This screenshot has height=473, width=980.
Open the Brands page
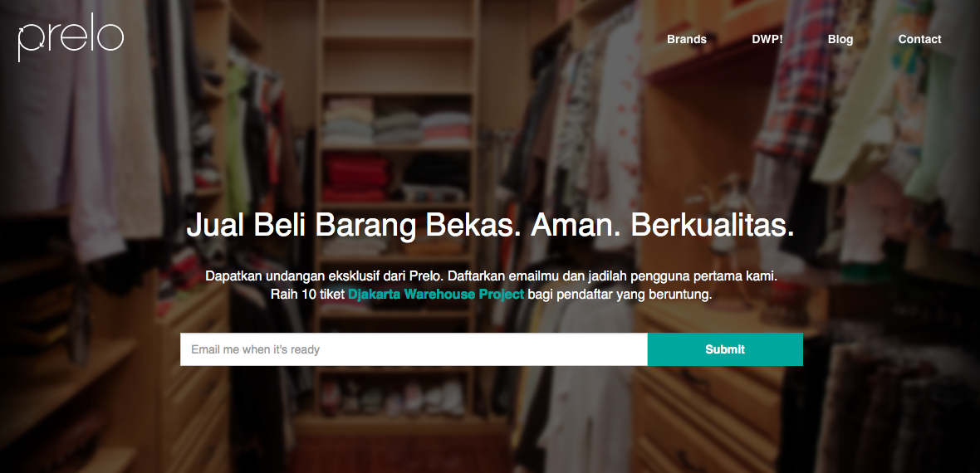(x=686, y=39)
